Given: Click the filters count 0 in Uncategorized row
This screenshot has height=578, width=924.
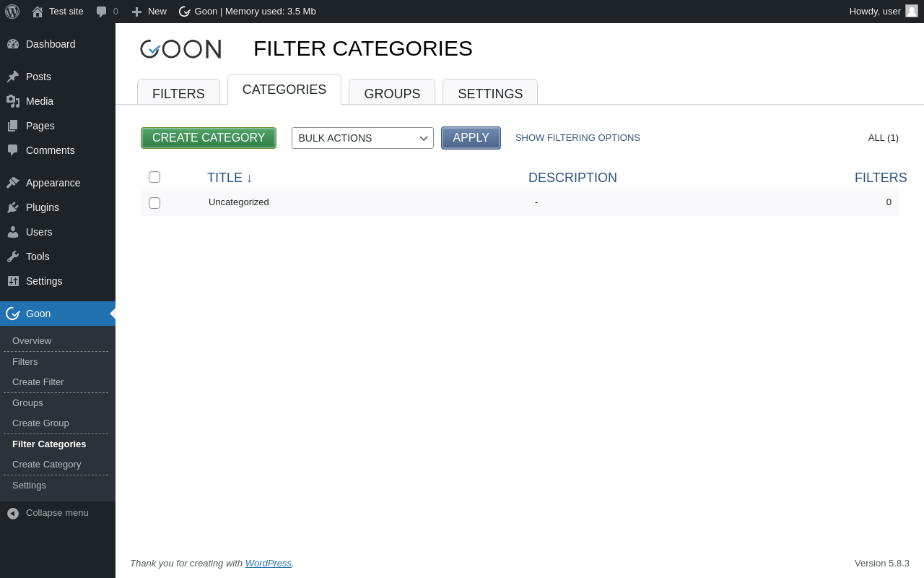Looking at the screenshot, I should coord(889,202).
